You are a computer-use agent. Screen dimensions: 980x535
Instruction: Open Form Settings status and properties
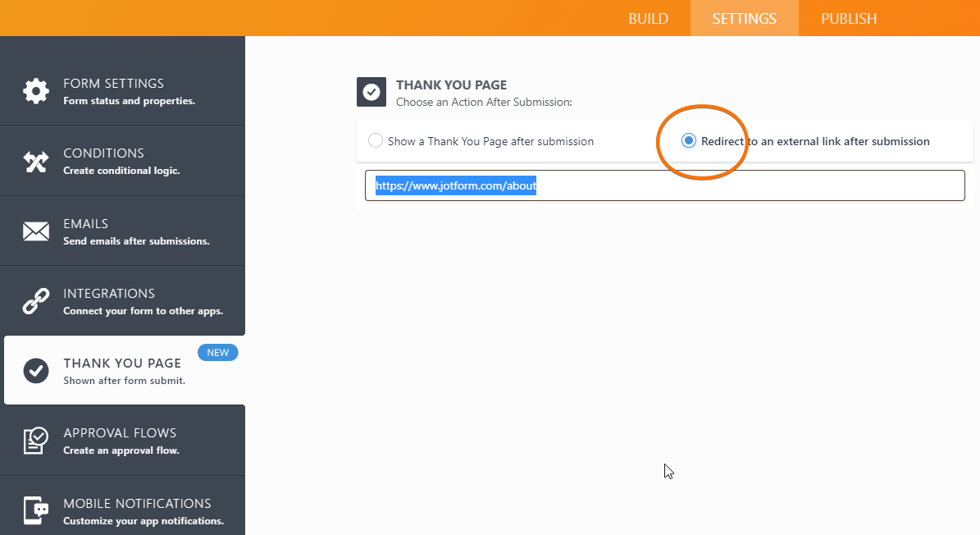coord(129,101)
